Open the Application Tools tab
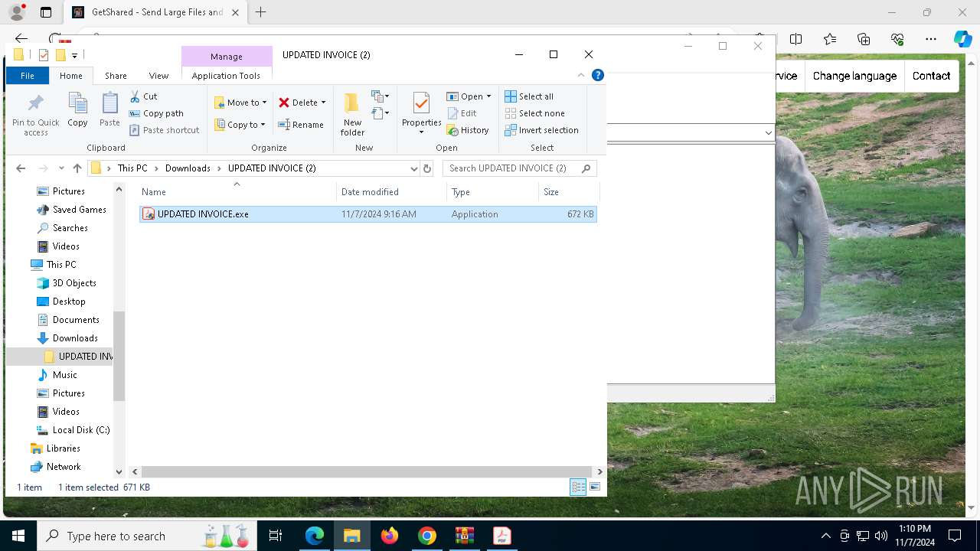980x551 pixels. [x=226, y=76]
